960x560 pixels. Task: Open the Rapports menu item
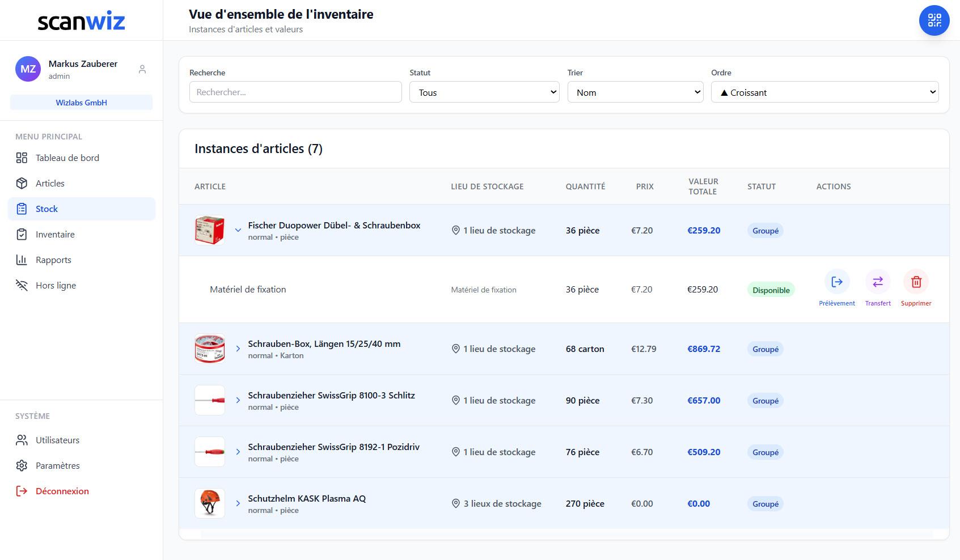53,260
